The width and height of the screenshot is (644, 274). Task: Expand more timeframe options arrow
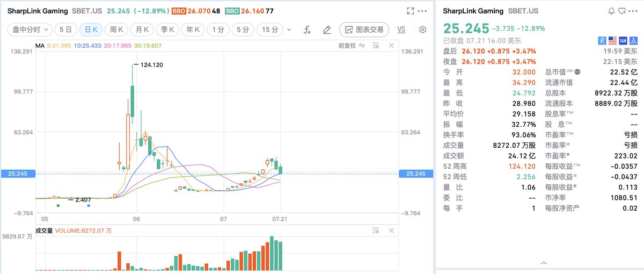coord(290,30)
